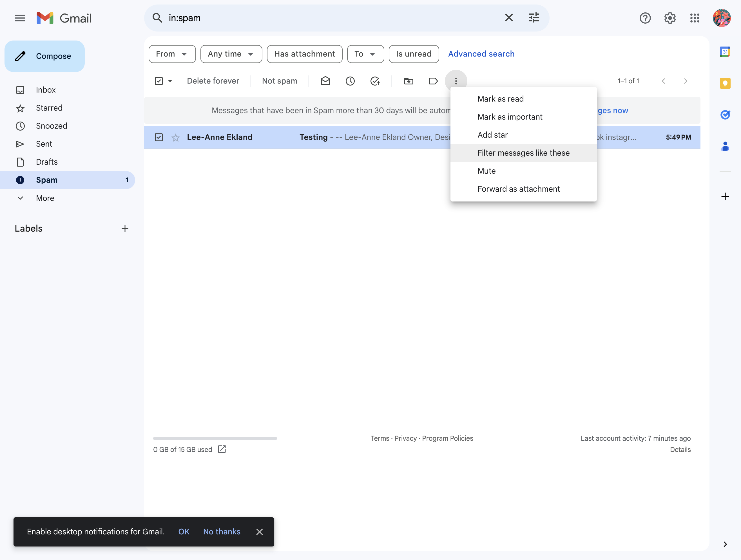Expand the Any time filter dropdown
Viewport: 741px width, 560px height.
click(x=231, y=54)
